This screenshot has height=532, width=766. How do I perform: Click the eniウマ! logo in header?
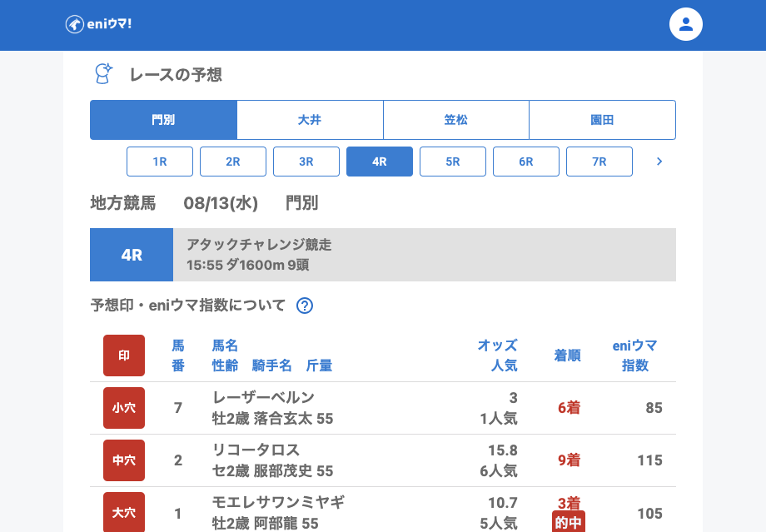98,24
